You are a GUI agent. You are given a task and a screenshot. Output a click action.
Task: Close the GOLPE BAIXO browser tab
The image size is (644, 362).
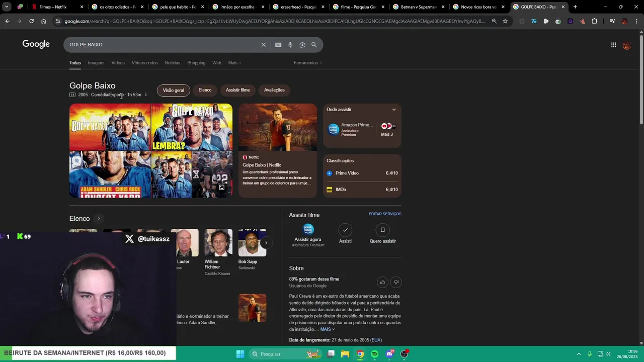click(x=563, y=7)
